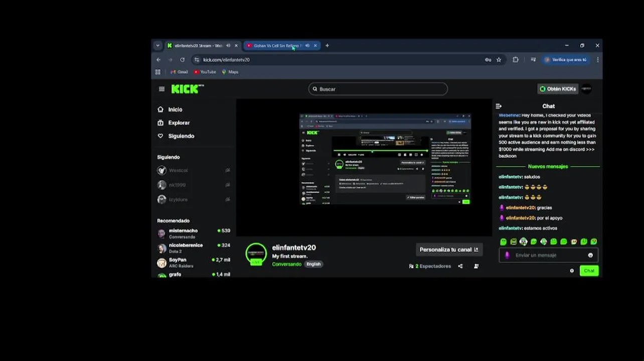Open chat settings gear icon

click(x=572, y=271)
